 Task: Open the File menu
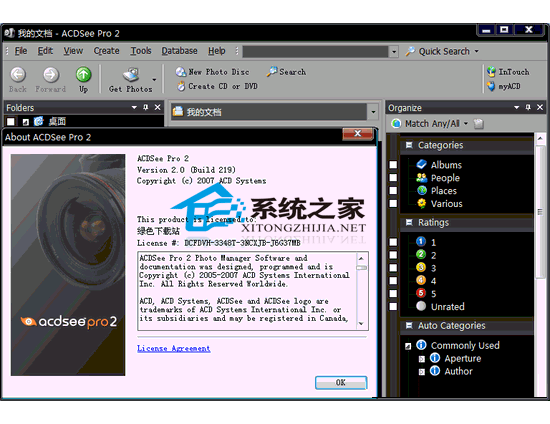[21, 51]
